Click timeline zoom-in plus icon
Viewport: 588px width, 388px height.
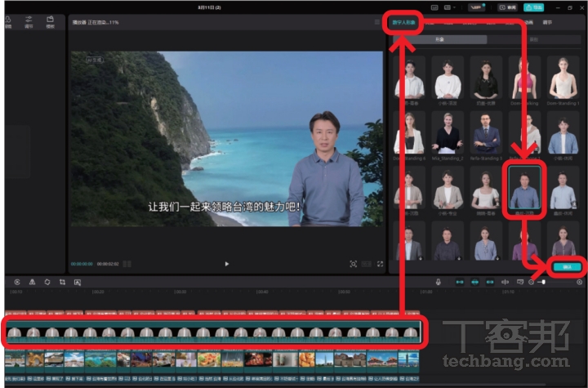(579, 282)
